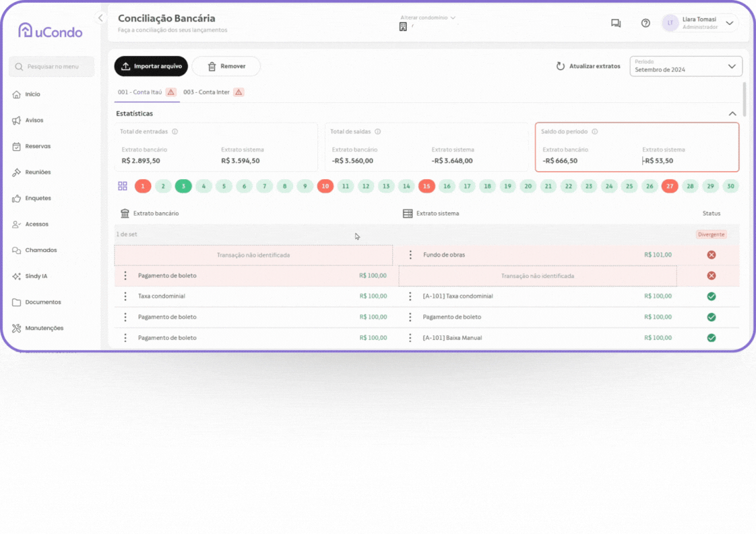Viewport: 756px width, 534px height.
Task: Select day 10 in the day selector
Action: pyautogui.click(x=325, y=187)
